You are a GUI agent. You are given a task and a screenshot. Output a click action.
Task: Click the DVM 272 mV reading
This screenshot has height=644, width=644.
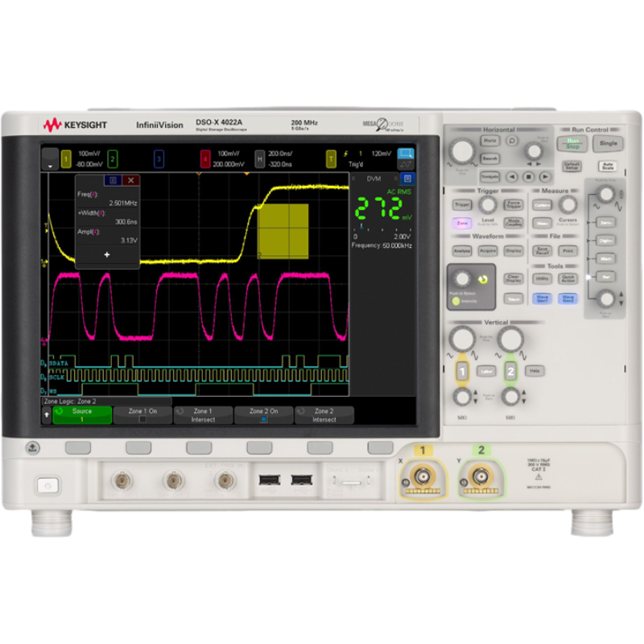382,208
